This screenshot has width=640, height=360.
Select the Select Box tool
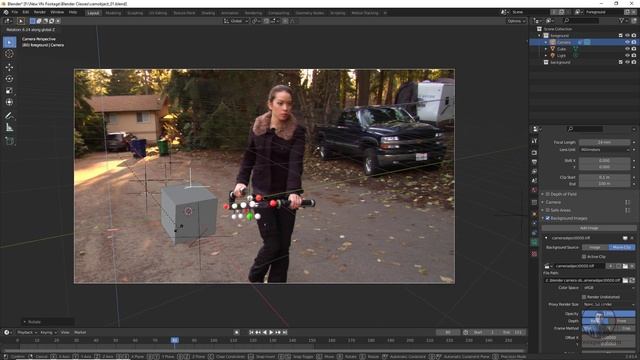pyautogui.click(x=9, y=42)
